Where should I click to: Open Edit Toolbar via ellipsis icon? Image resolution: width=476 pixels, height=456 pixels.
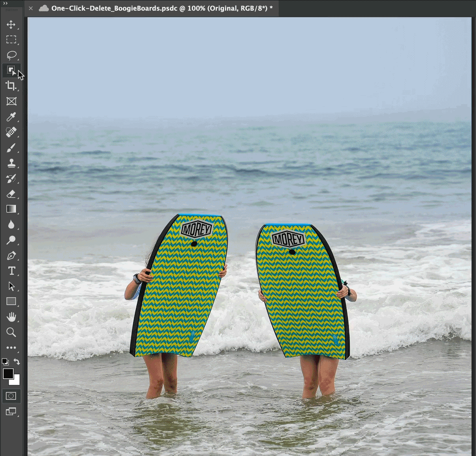(x=11, y=348)
